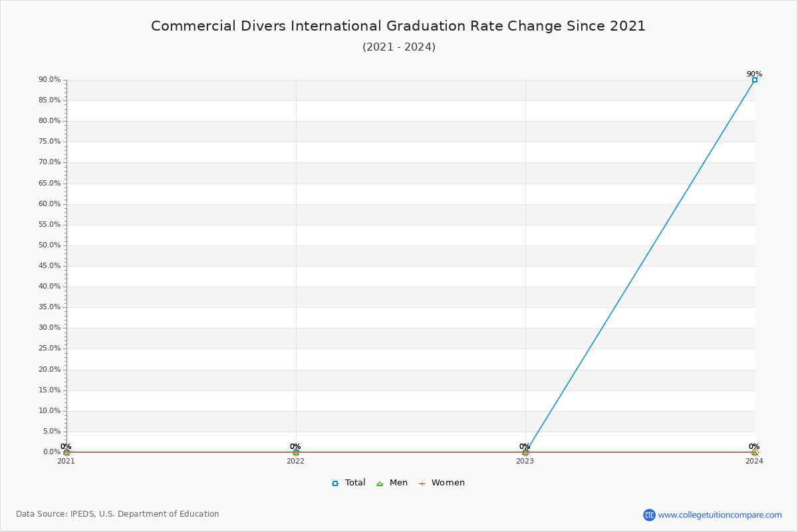Click the Total legend square marker icon
The image size is (798, 532).
pos(335,483)
